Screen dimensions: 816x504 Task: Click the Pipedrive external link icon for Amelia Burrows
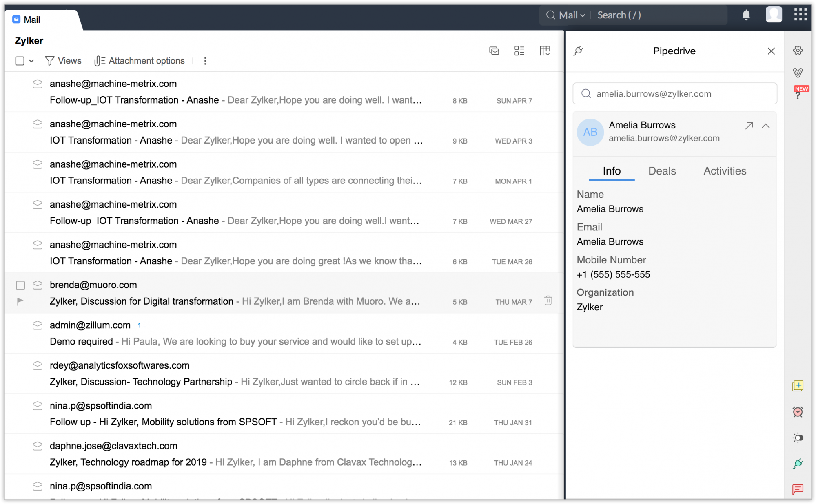749,125
